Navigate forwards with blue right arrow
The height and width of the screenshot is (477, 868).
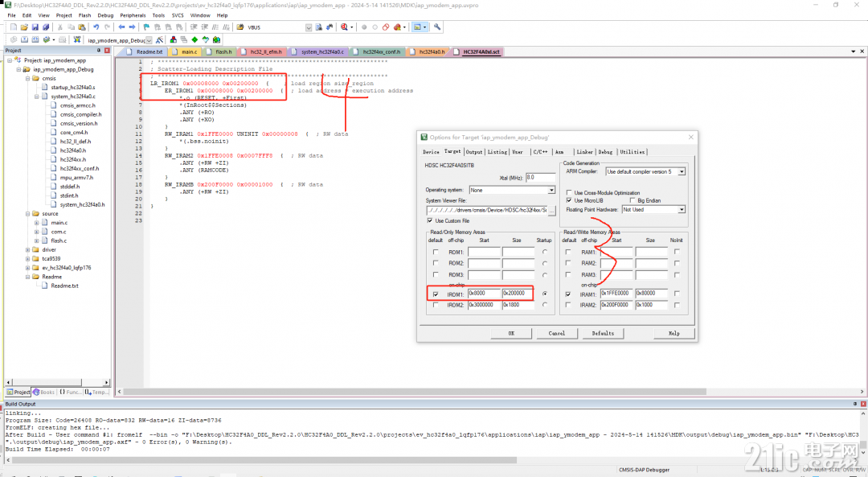(133, 27)
